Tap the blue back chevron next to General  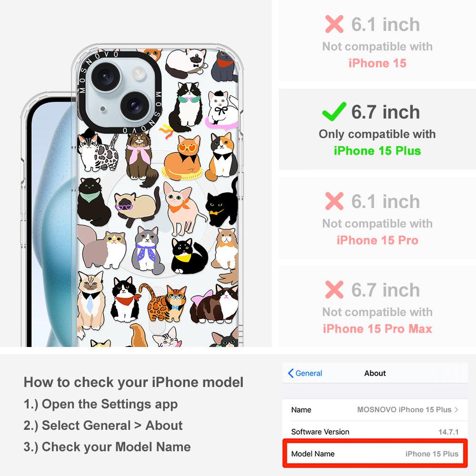tap(290, 373)
